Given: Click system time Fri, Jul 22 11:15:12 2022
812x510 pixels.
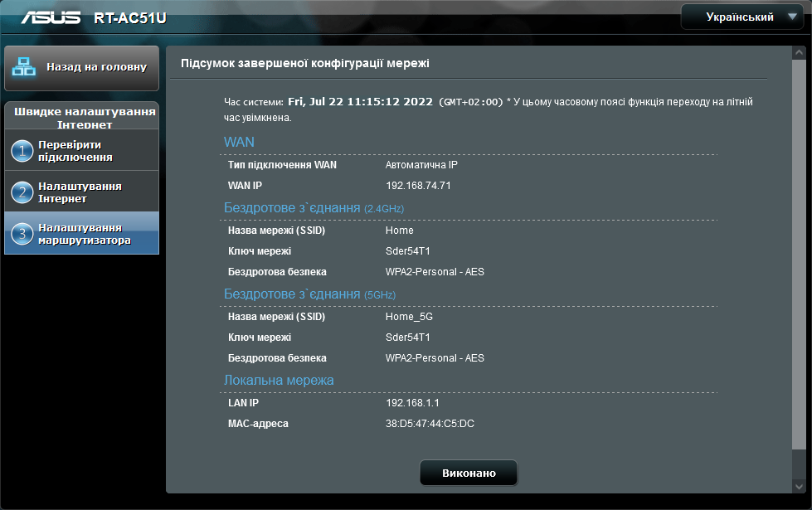Looking at the screenshot, I should [x=361, y=101].
